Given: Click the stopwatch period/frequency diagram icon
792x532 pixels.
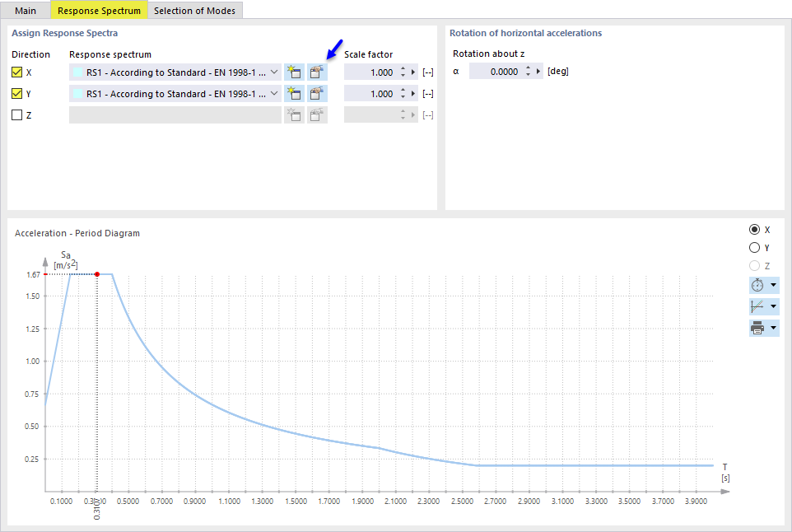Looking at the screenshot, I should tap(757, 285).
